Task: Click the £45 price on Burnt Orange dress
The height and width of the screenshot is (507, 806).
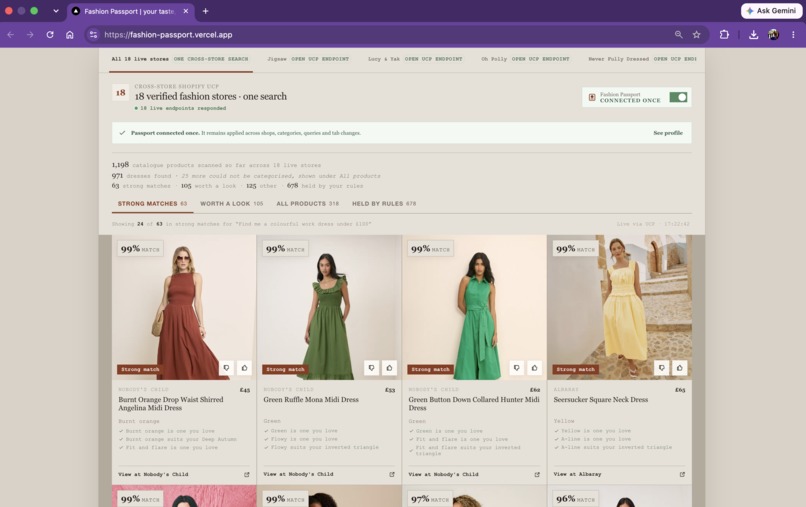Action: (x=245, y=390)
